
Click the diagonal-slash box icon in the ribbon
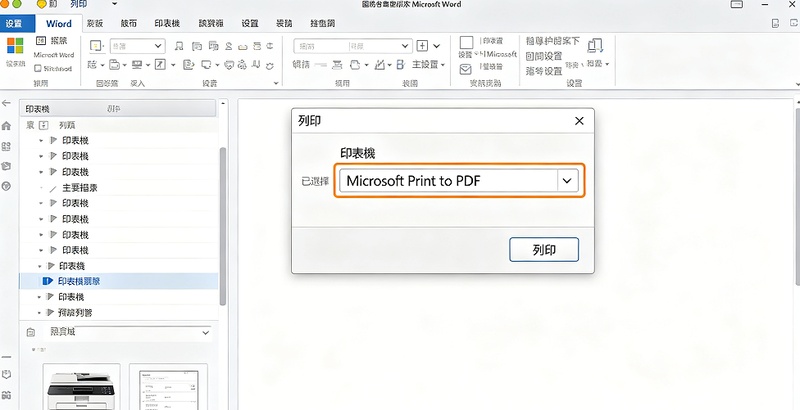160,65
